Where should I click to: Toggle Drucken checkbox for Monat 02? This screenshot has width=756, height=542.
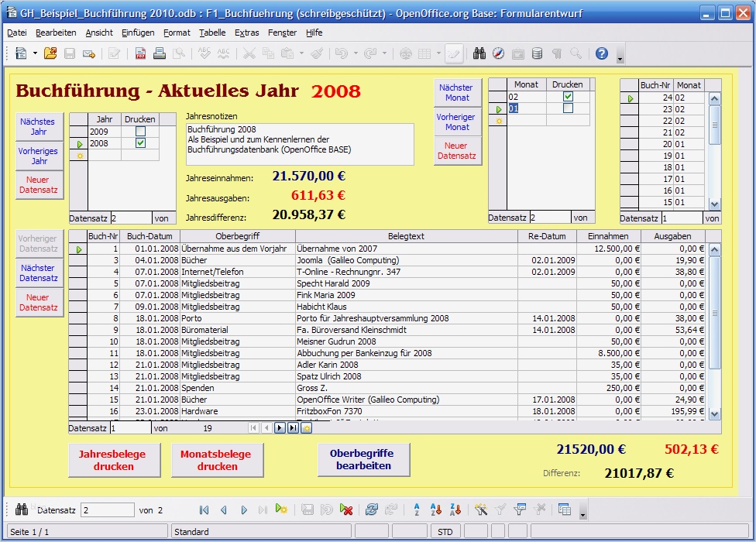568,97
